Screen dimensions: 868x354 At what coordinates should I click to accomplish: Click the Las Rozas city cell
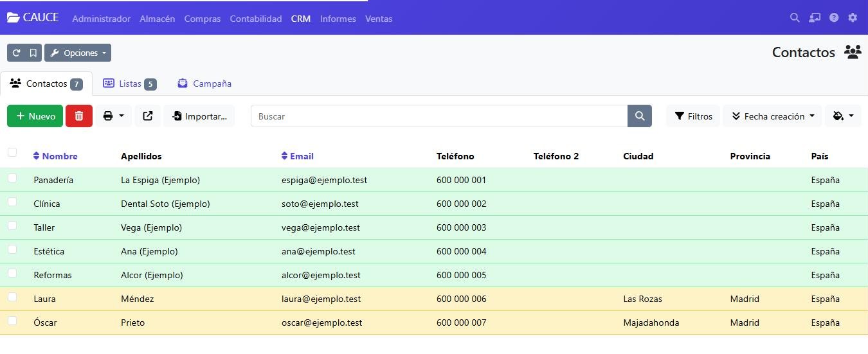coord(642,299)
